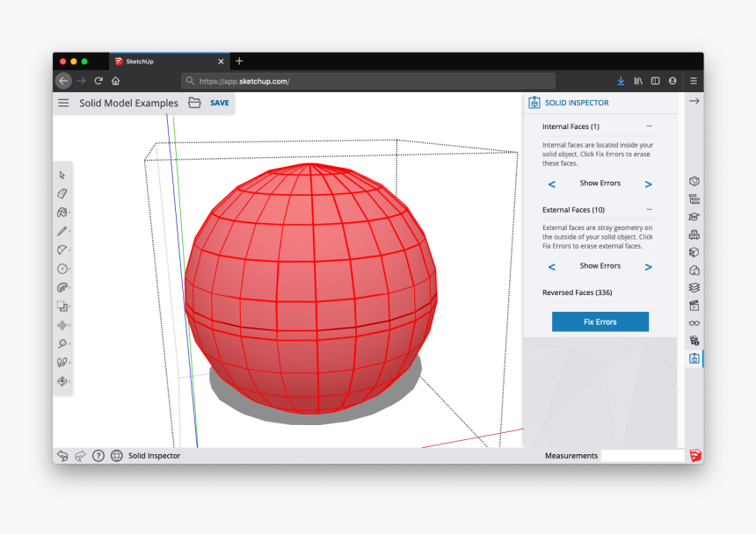Select the Arc tool
This screenshot has width=756, height=534.
click(x=62, y=249)
